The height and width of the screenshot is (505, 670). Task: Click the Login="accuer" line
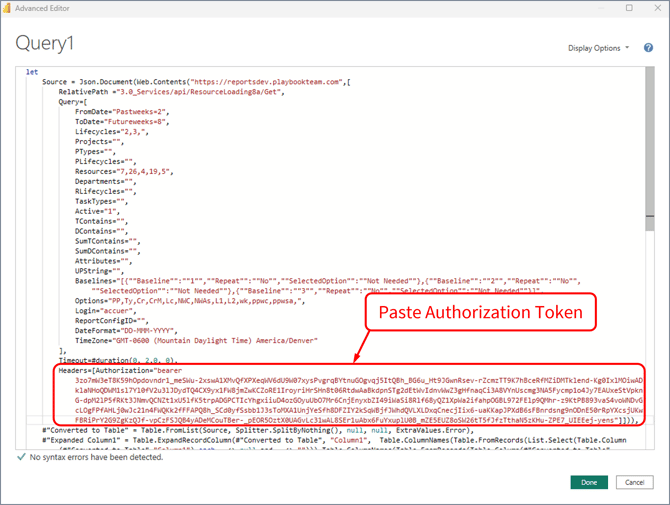point(106,311)
